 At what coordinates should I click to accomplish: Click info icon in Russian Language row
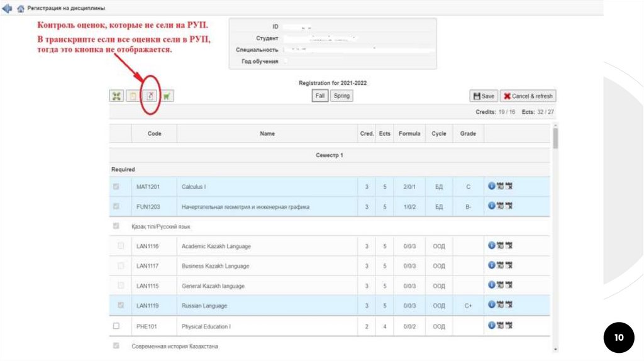pos(492,305)
